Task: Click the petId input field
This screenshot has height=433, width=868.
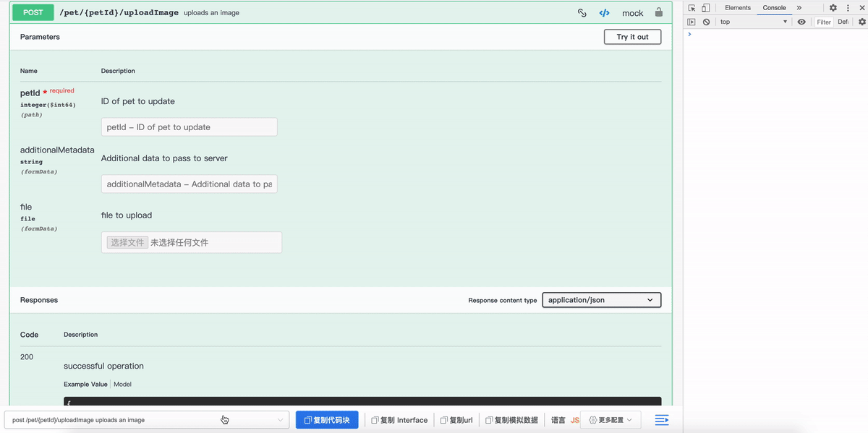Action: coord(189,127)
